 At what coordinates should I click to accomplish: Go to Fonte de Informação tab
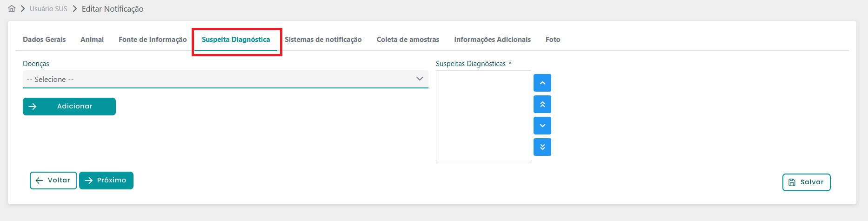[153, 40]
